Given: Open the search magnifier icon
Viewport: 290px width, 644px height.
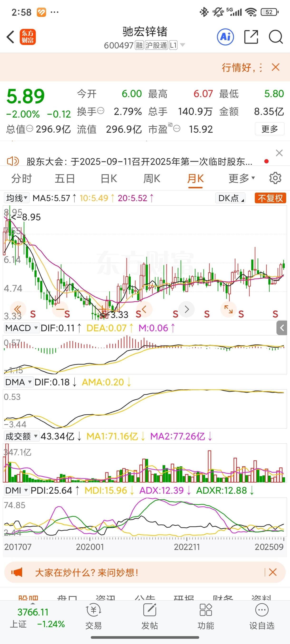Looking at the screenshot, I should [276, 37].
